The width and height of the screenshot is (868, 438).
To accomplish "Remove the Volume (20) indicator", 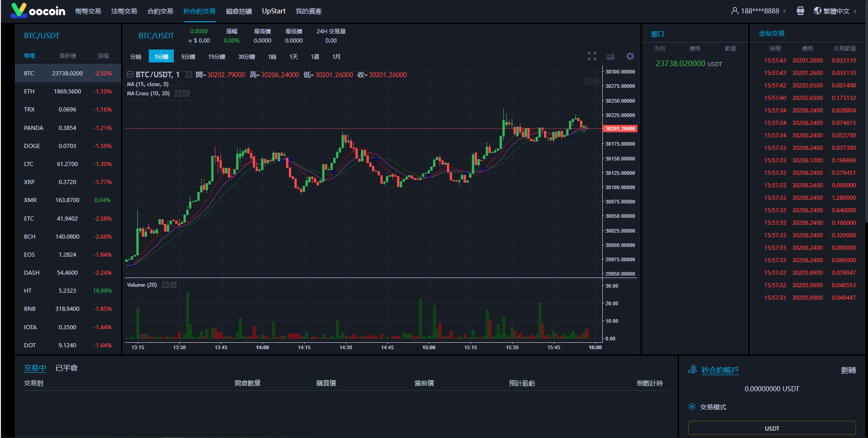I will click(173, 285).
